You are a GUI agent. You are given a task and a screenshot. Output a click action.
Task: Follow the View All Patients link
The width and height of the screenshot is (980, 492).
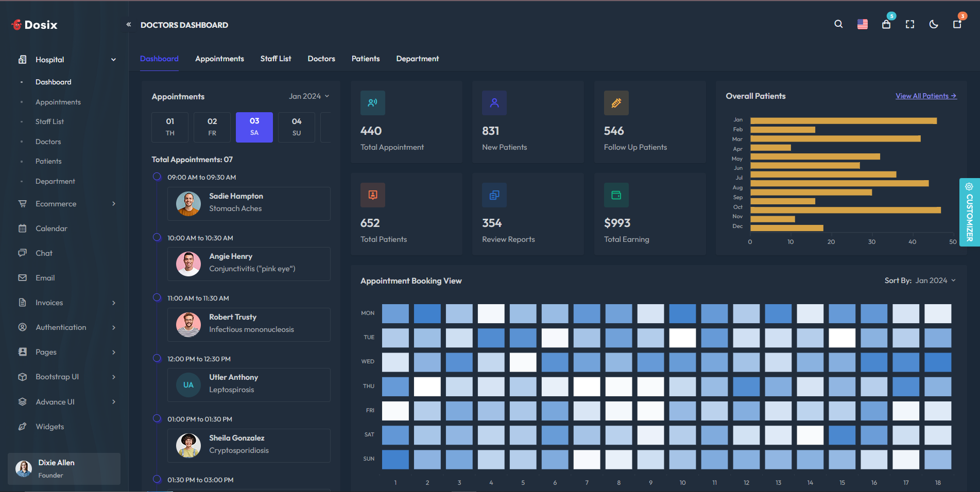tap(926, 96)
